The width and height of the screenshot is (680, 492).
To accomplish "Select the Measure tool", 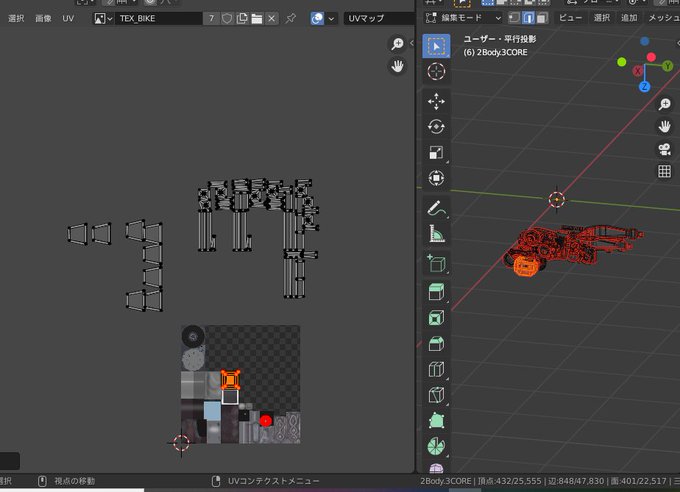I will pyautogui.click(x=436, y=233).
